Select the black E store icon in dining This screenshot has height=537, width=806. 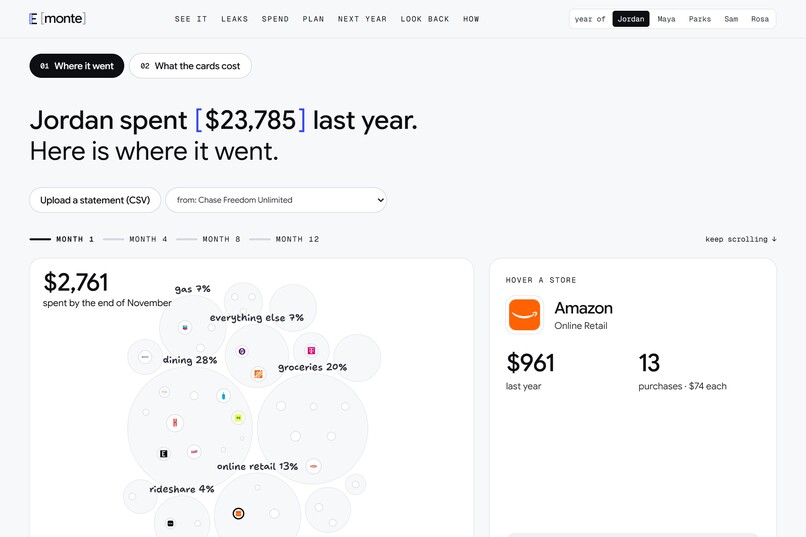[x=163, y=454]
